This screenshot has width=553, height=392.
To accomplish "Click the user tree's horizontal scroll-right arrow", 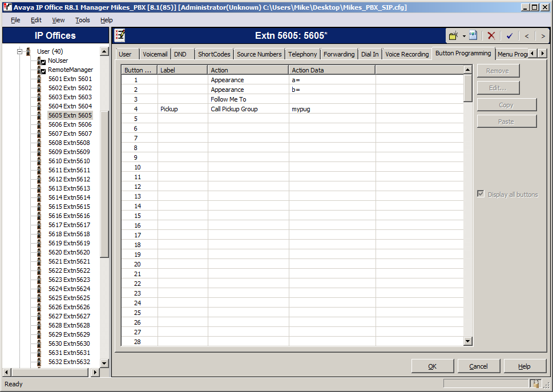I will point(95,372).
